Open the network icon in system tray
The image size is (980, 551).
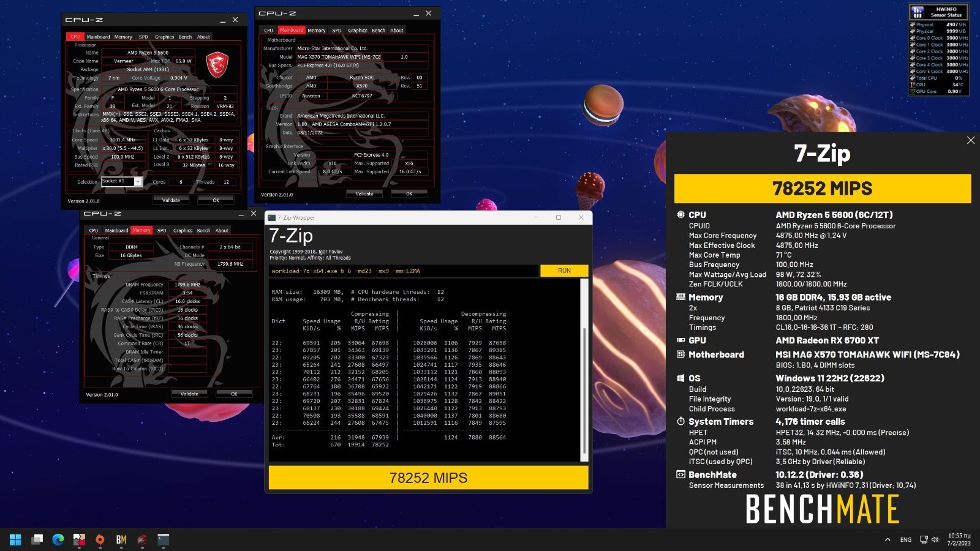click(x=924, y=539)
